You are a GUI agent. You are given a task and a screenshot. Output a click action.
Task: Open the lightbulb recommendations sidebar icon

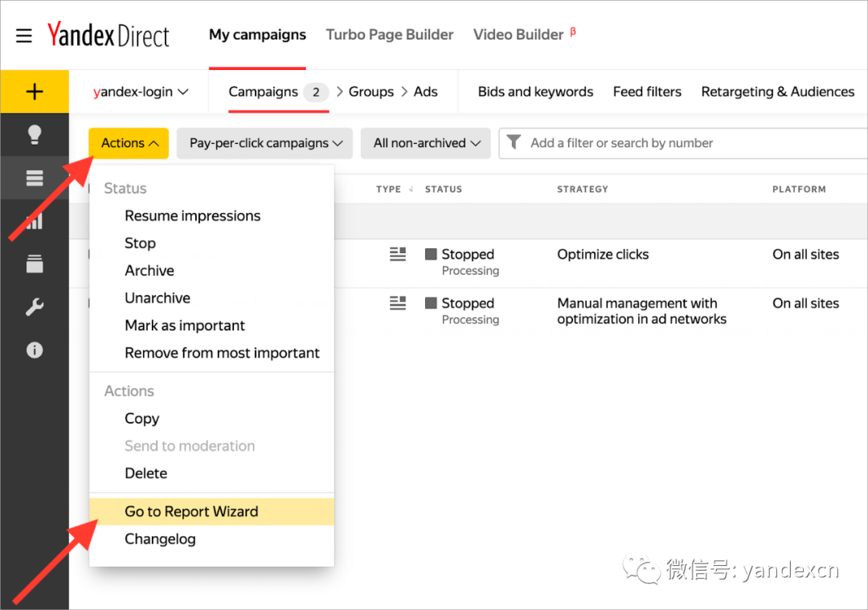[35, 134]
